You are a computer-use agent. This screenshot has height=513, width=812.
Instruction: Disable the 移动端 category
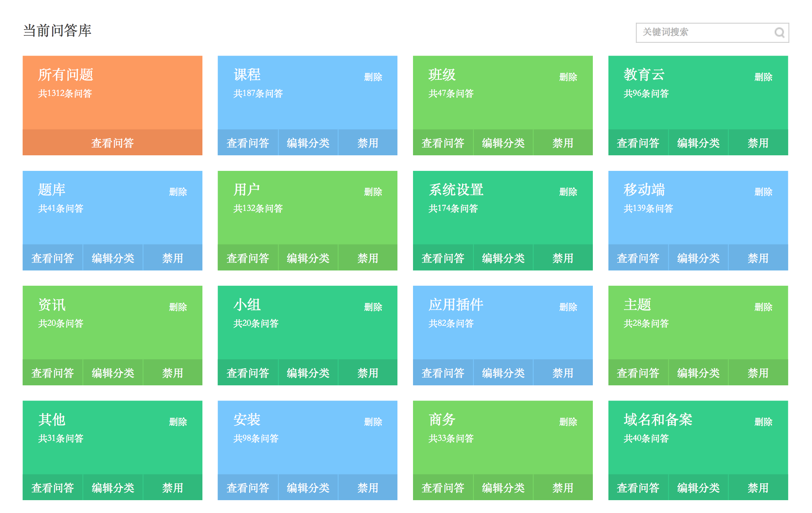[758, 258]
